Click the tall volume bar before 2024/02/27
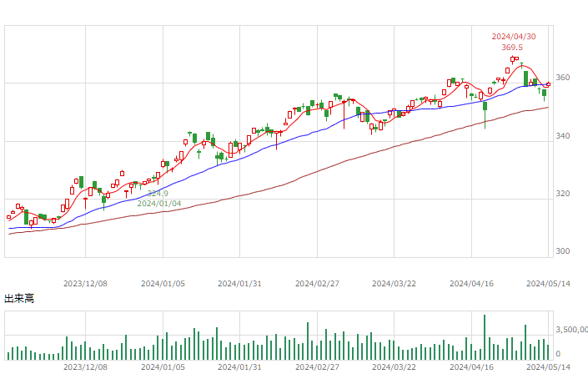 (x=308, y=341)
